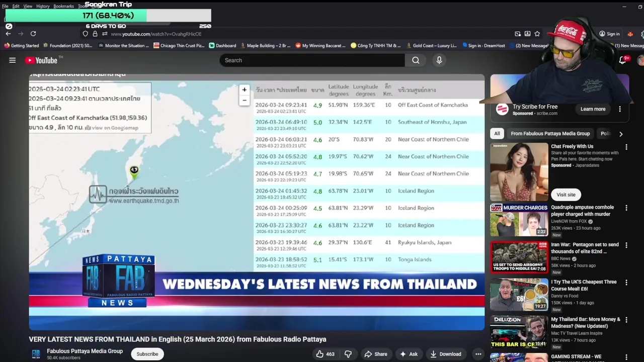644x362 pixels.
Task: Click the Ask button
Action: (x=409, y=354)
